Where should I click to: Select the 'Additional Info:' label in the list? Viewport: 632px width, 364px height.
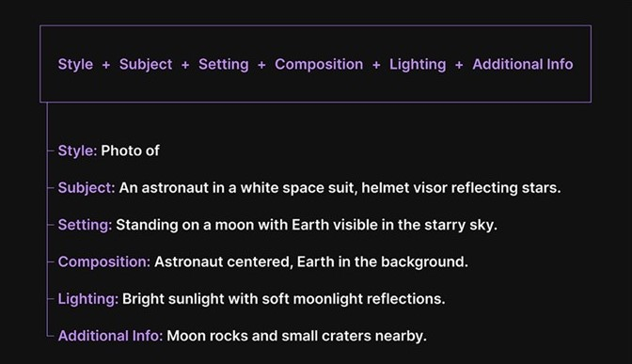pos(110,336)
